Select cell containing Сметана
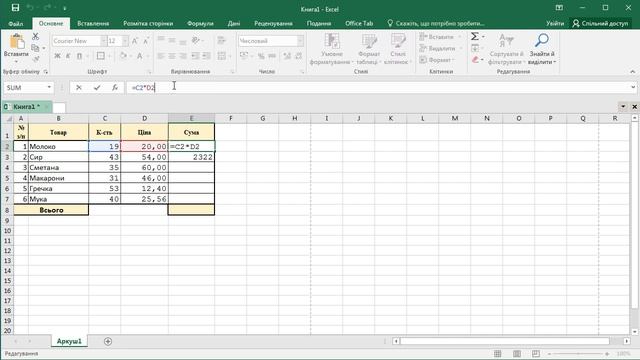 click(x=58, y=167)
